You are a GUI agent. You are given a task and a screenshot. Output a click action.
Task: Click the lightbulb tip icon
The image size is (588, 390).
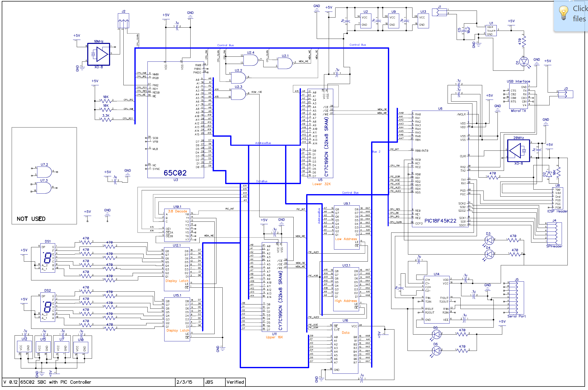click(563, 13)
